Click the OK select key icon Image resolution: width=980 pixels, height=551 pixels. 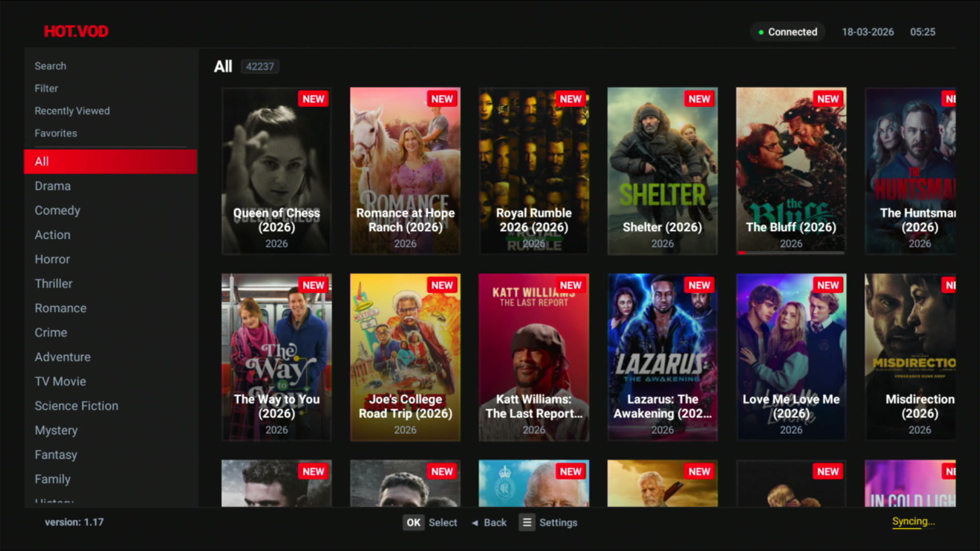413,522
